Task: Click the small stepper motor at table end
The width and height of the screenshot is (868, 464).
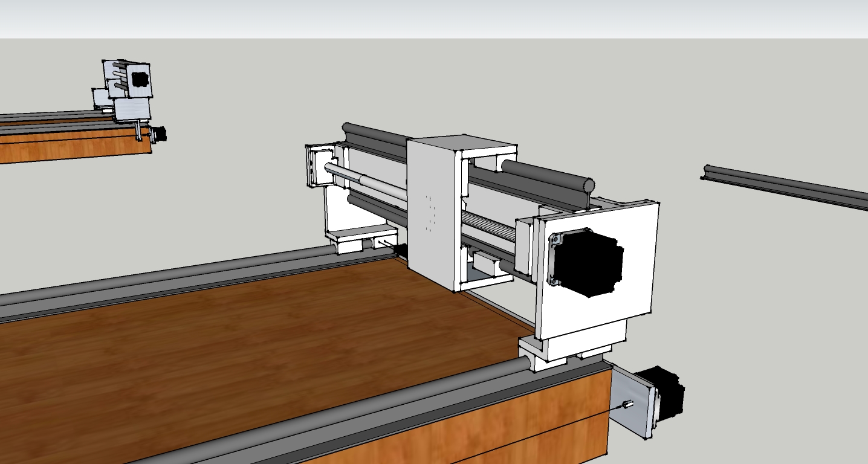Action: click(670, 395)
